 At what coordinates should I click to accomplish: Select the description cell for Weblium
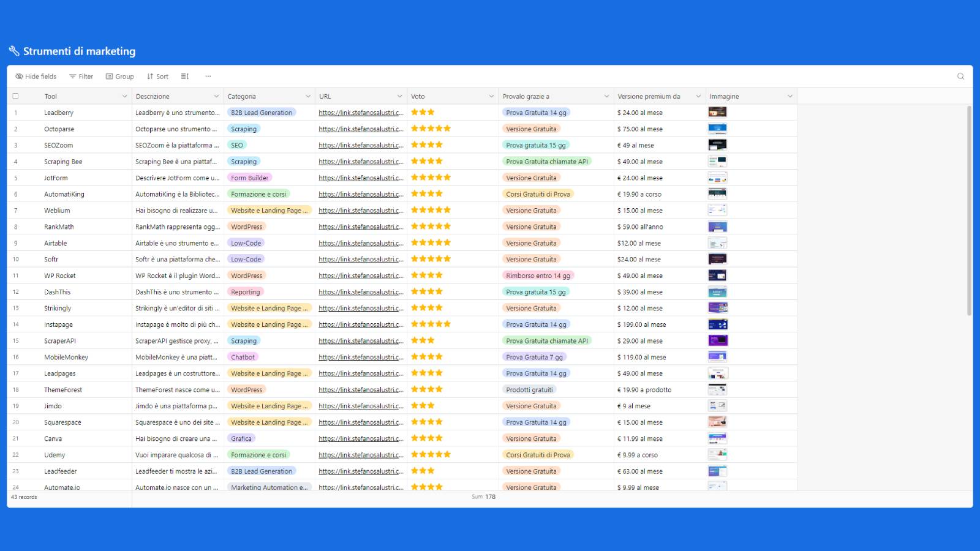(178, 211)
